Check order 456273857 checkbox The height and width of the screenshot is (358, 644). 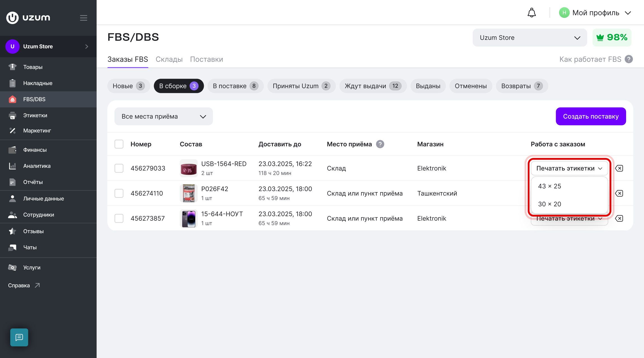(x=119, y=218)
